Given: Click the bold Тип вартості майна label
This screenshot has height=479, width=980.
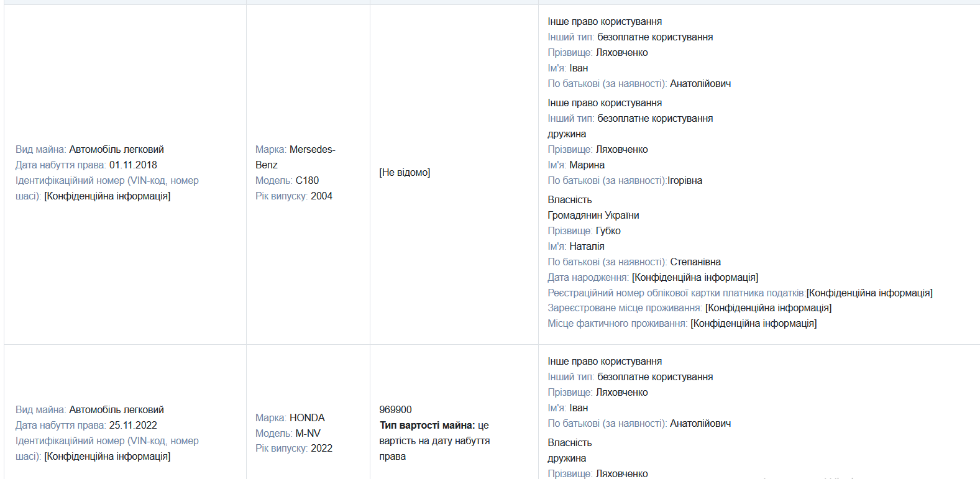Looking at the screenshot, I should click(428, 426).
